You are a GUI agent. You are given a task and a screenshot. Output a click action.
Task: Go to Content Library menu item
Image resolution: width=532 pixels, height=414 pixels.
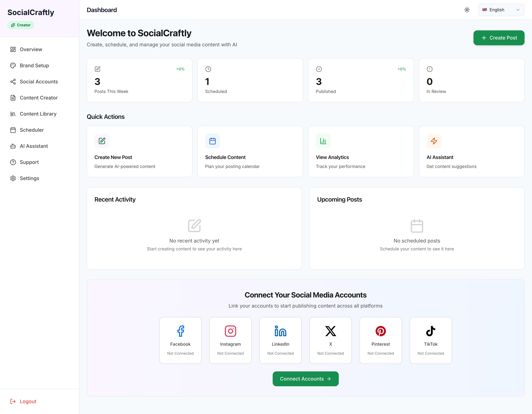pos(38,114)
